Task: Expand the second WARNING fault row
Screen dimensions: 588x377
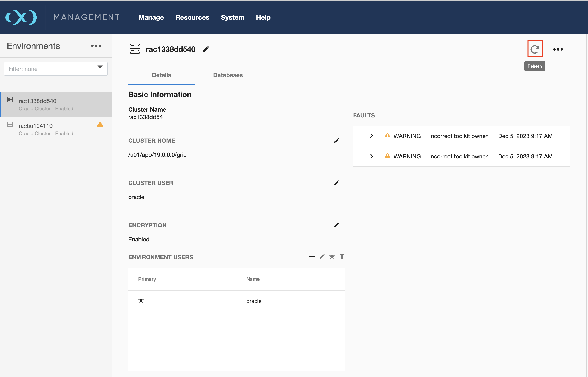Action: tap(372, 156)
